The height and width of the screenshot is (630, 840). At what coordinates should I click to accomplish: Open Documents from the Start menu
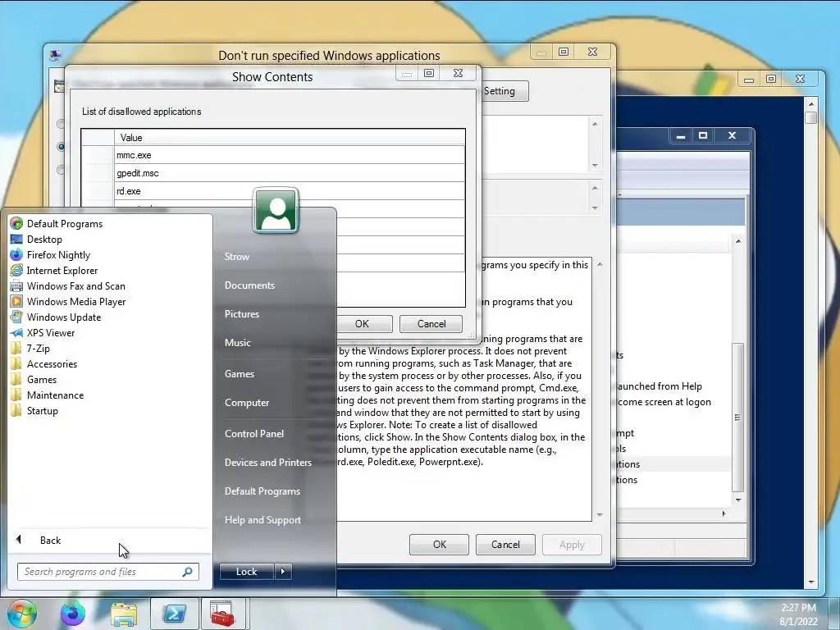[x=249, y=285]
